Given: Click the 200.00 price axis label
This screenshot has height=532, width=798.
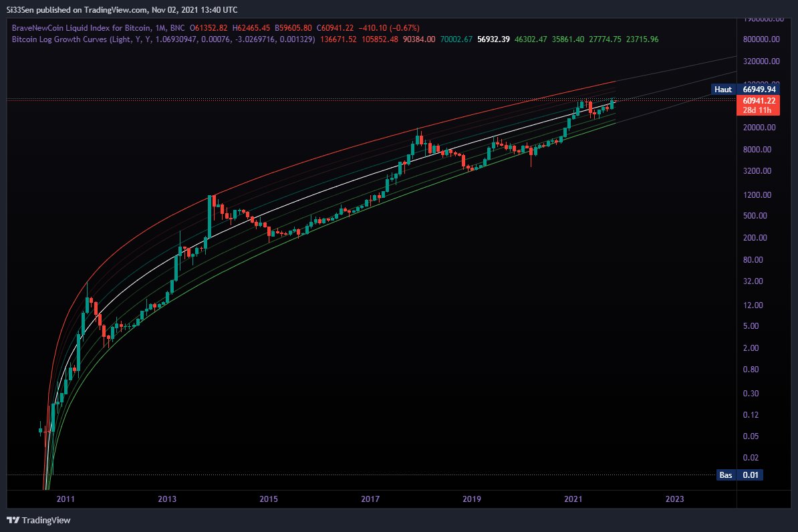Looking at the screenshot, I should click(x=755, y=238).
